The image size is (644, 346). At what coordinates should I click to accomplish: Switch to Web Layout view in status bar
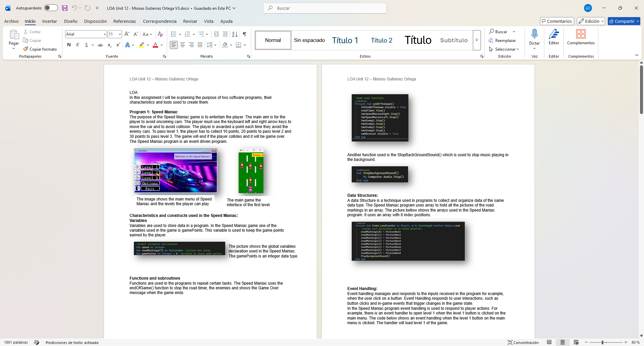point(576,342)
